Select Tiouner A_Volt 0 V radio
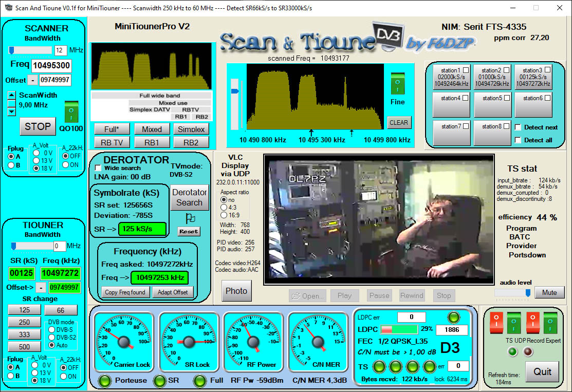 point(35,365)
